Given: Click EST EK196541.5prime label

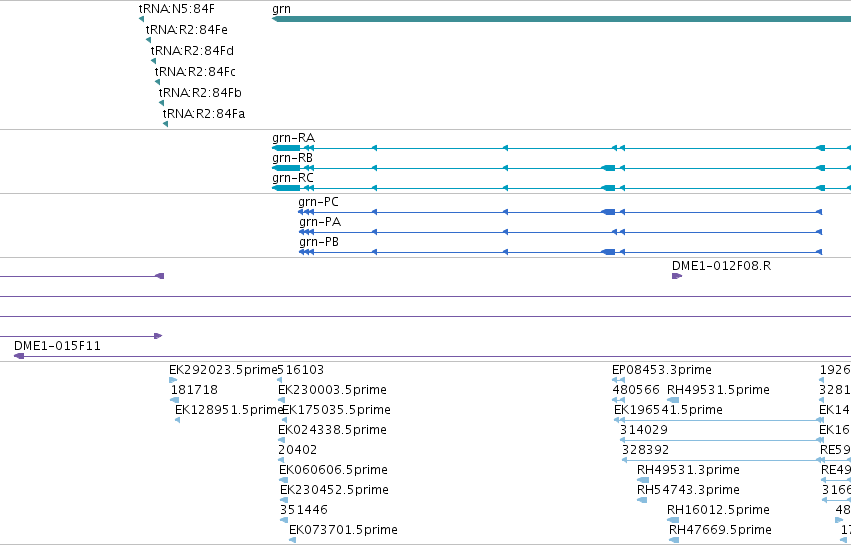Looking at the screenshot, I should pos(668,410).
